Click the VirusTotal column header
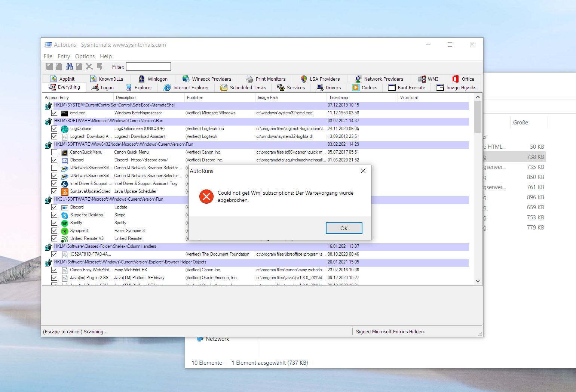Image resolution: width=576 pixels, height=392 pixels. pyautogui.click(x=433, y=98)
